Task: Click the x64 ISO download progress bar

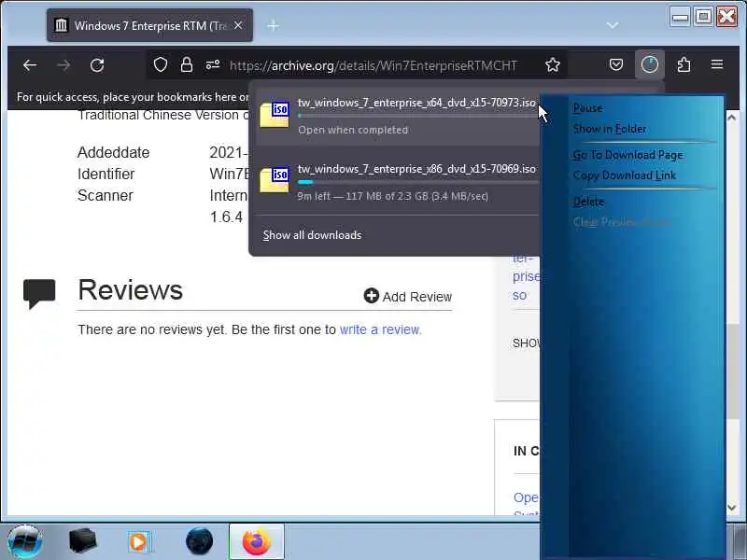Action: 418,116
